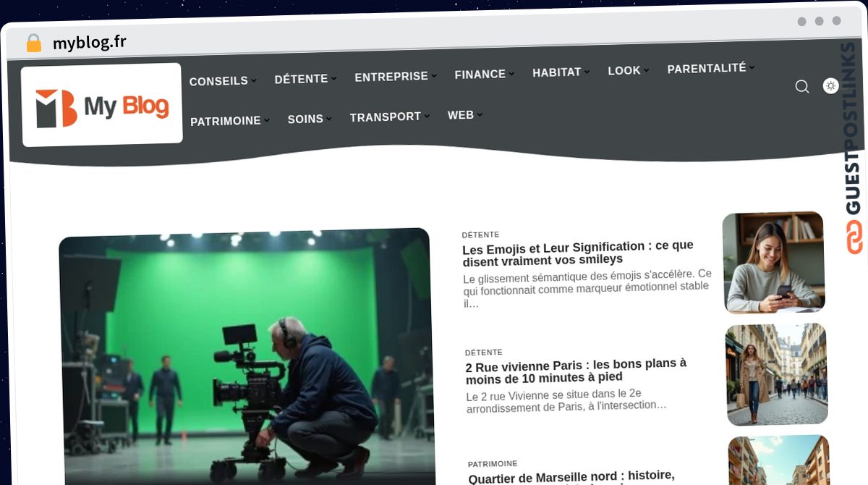Open the LOOK menu
The image size is (868, 485).
tap(624, 71)
